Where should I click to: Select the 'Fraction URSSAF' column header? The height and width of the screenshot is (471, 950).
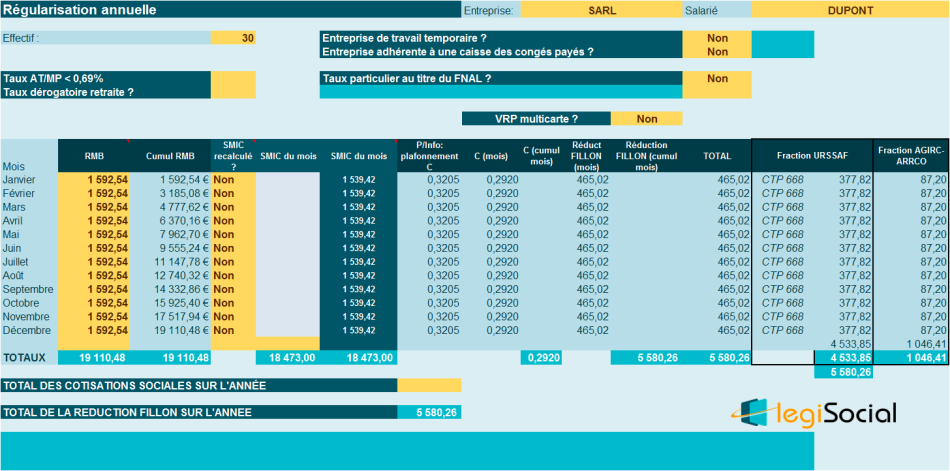(x=812, y=156)
